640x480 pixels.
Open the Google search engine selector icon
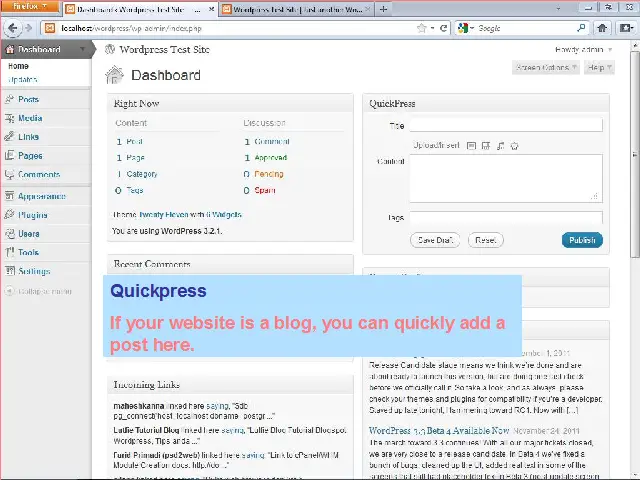tap(463, 28)
